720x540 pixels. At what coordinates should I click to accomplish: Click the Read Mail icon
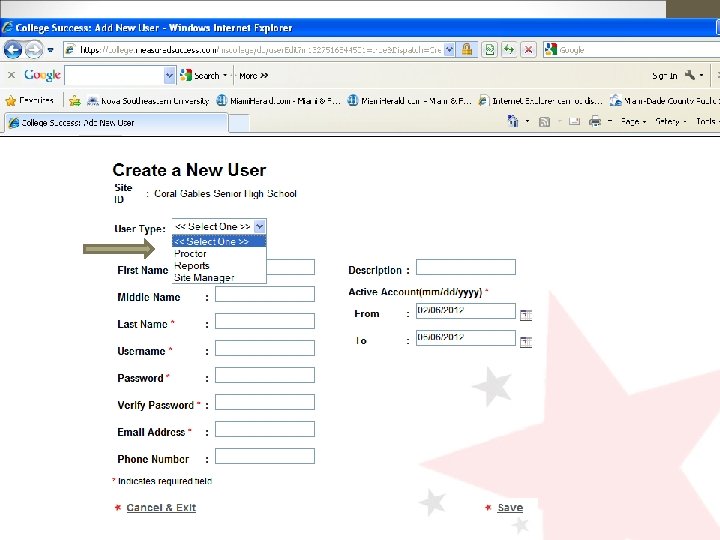click(574, 121)
